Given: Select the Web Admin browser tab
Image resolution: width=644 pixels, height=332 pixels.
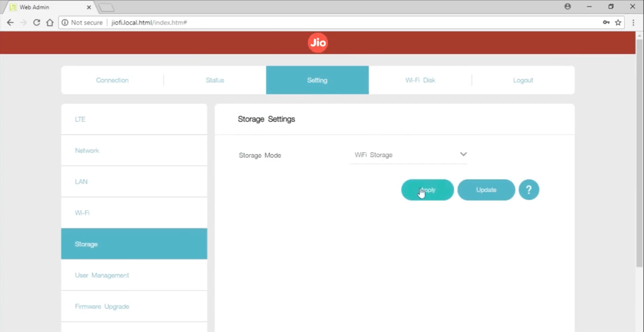Looking at the screenshot, I should click(x=50, y=7).
